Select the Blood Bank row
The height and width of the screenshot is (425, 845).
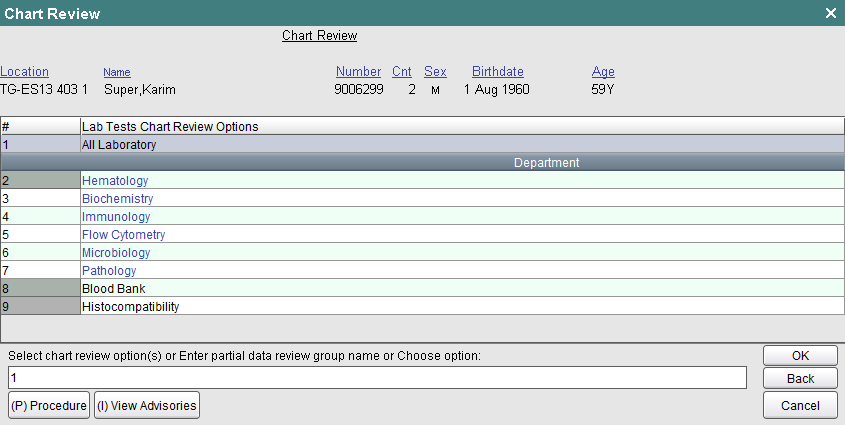pos(422,288)
